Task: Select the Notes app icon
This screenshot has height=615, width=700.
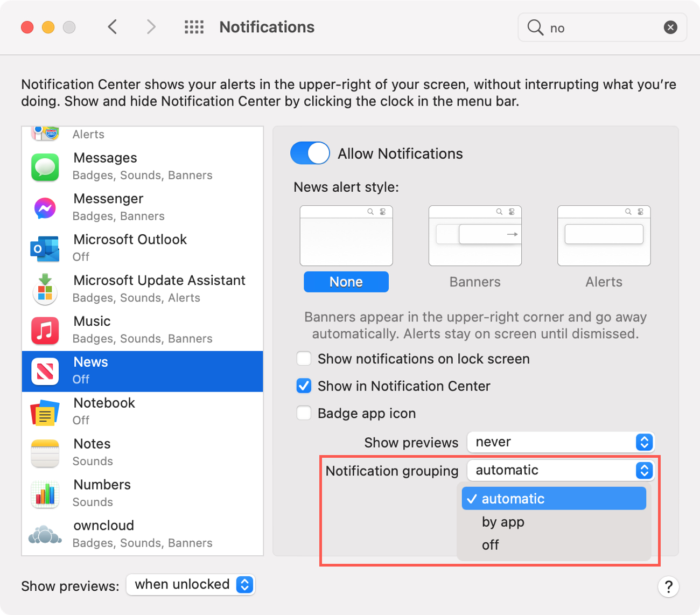Action: 45,453
